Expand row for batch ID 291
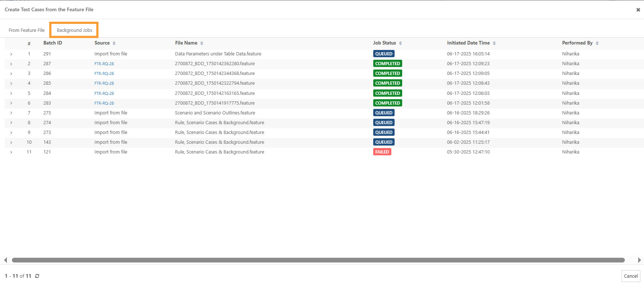Screen dimensions: 644x286 11,54
